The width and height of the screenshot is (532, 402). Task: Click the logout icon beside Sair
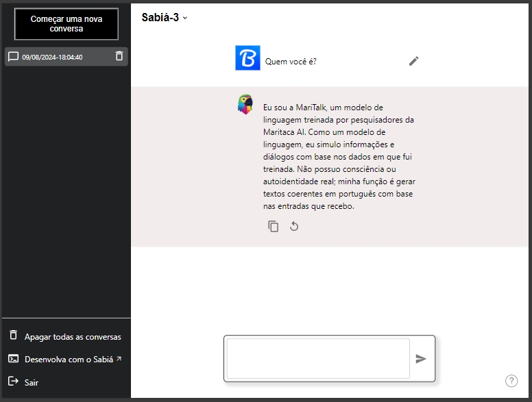(13, 381)
